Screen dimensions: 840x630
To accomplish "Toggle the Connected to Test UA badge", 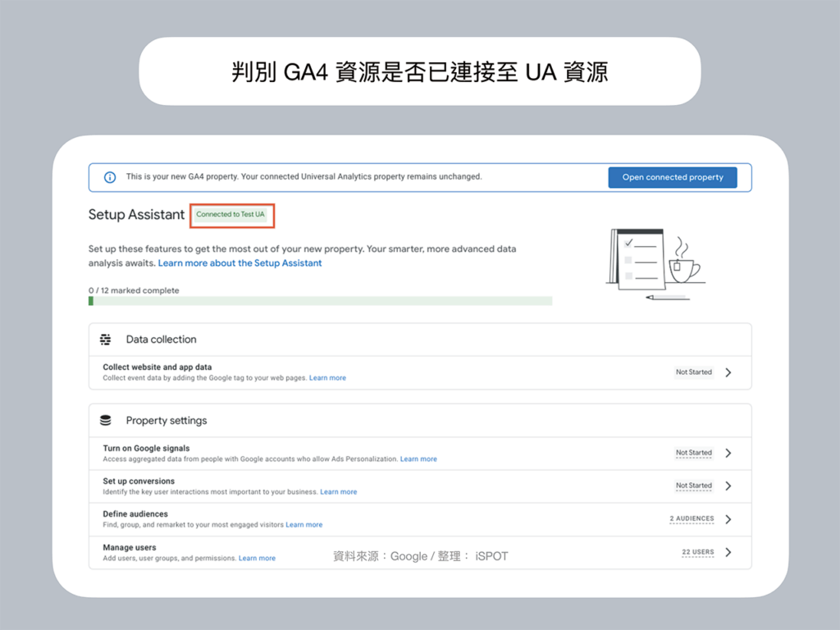I will coord(231,215).
